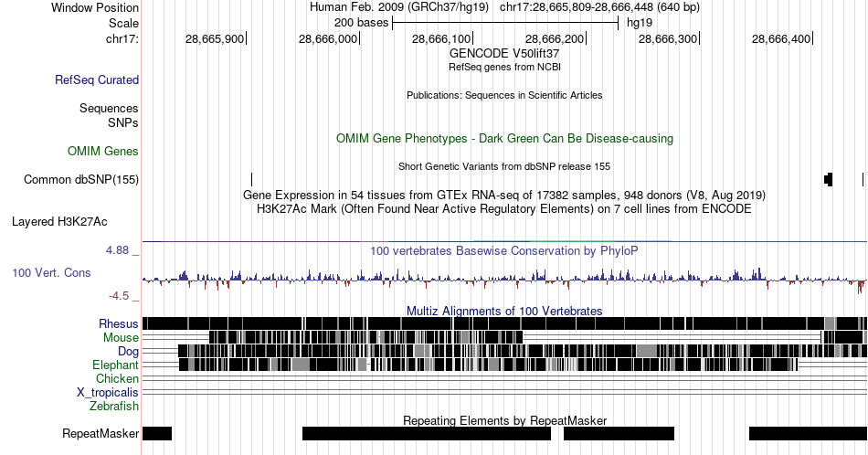Viewport: 868px width, 455px height.
Task: Click the Sequences track label
Action: point(109,108)
